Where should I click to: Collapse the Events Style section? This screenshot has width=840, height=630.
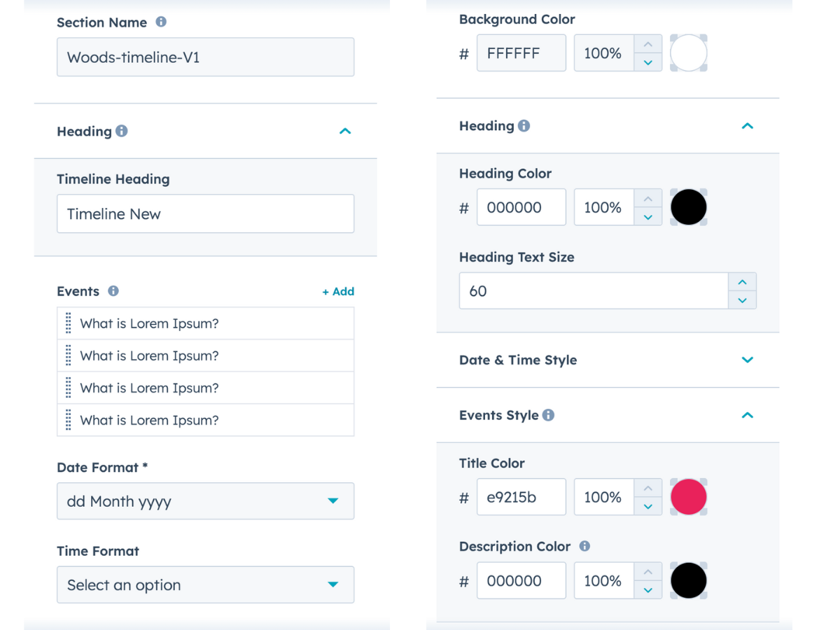pyautogui.click(x=747, y=415)
